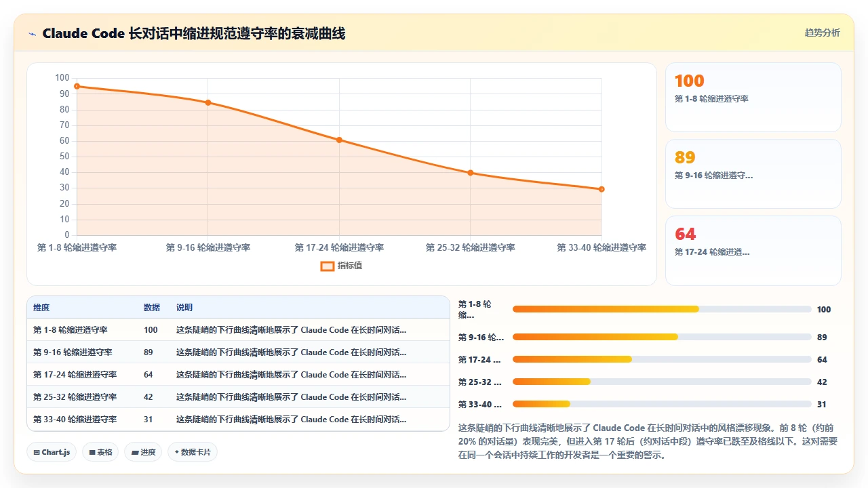The image size is (868, 488).
Task: Open the stat card showing 89
Action: (753, 174)
